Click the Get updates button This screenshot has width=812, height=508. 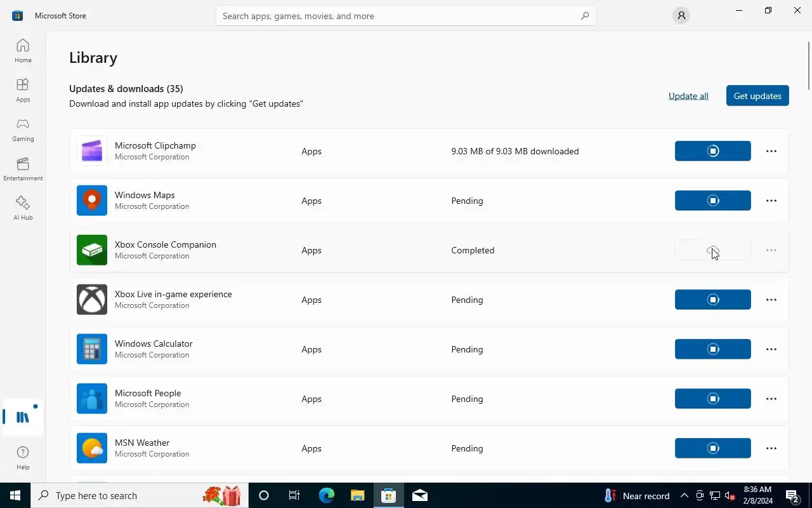pos(757,96)
